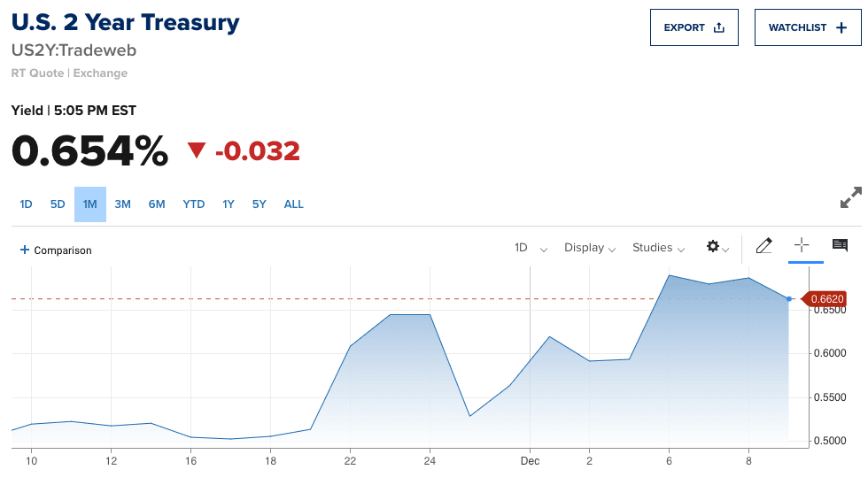Screen dimensions: 868x485
Task: Select the 1M range tab
Action: [x=90, y=204]
